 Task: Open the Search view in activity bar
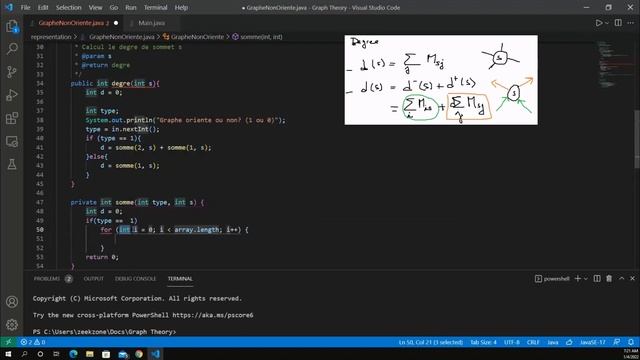click(x=12, y=49)
